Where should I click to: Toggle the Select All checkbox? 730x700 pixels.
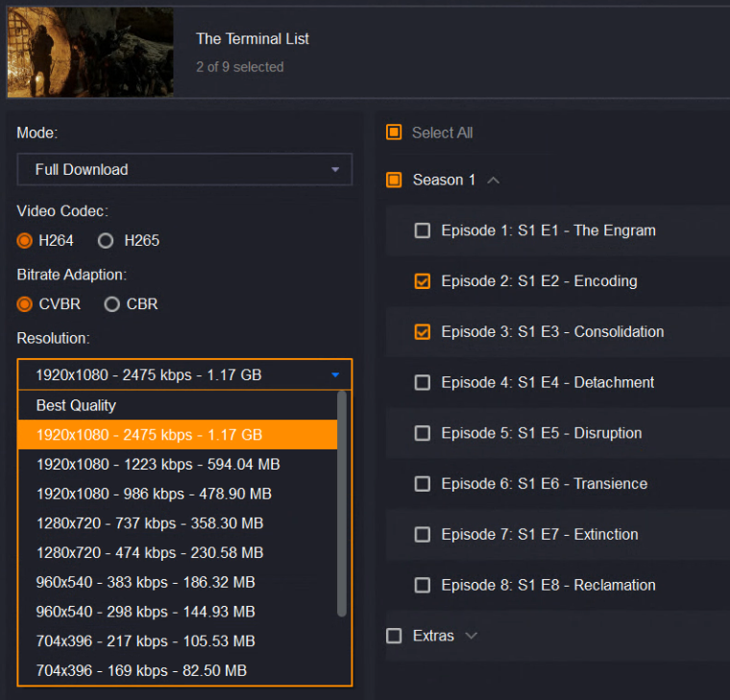click(x=394, y=133)
